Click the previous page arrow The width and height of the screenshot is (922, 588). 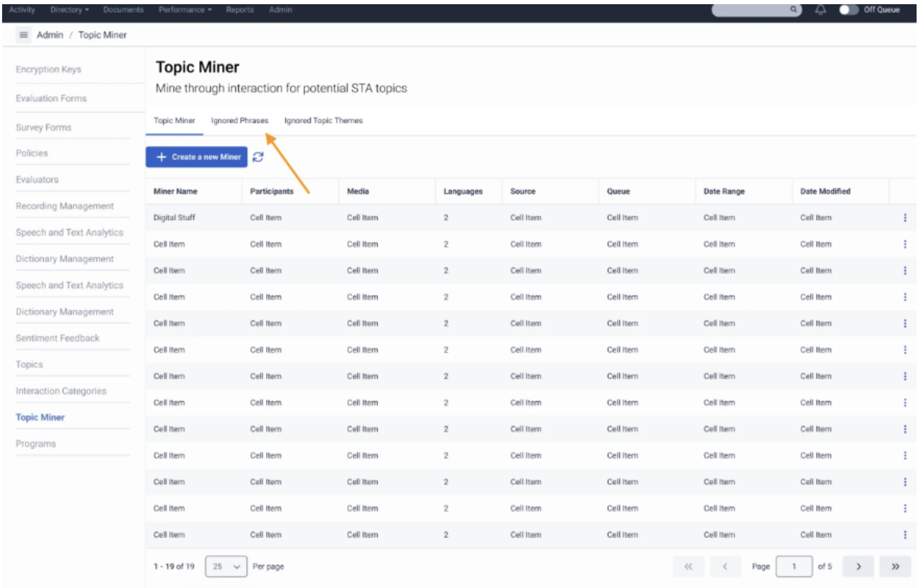click(x=725, y=567)
